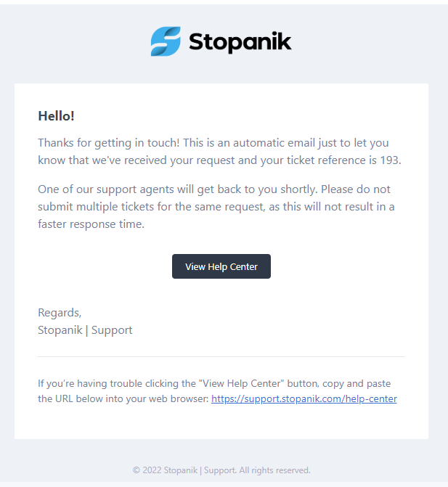448x487 pixels.
Task: Click the copyright © symbol in footer
Action: coord(136,470)
